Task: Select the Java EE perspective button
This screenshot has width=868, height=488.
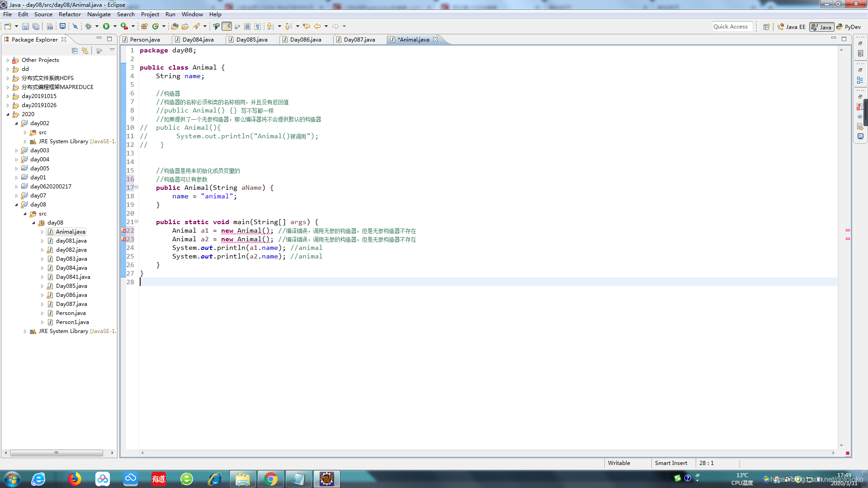Action: click(x=792, y=27)
